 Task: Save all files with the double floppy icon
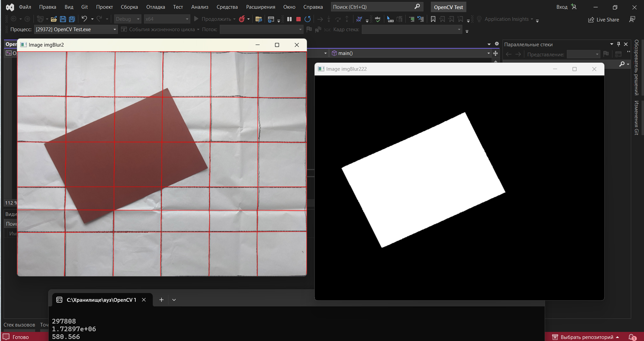[x=72, y=19]
